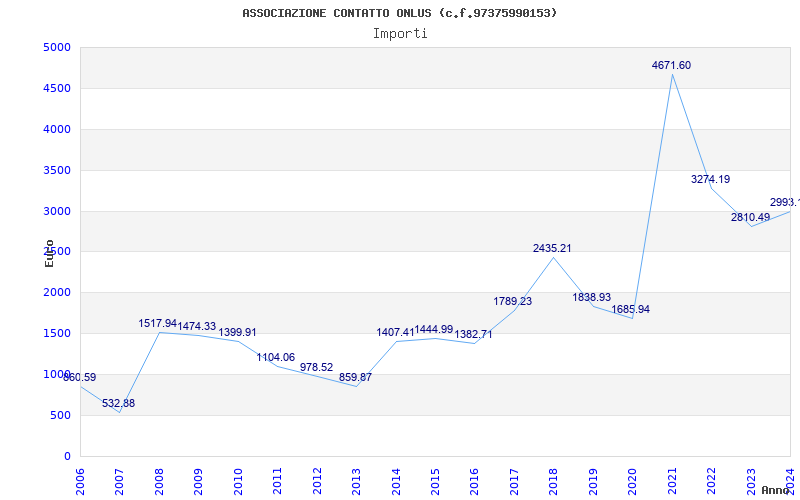Click the 3500 y-axis tick label

tap(57, 170)
